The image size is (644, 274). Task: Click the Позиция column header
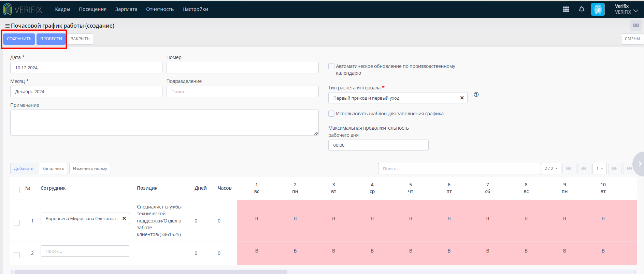[x=147, y=188]
